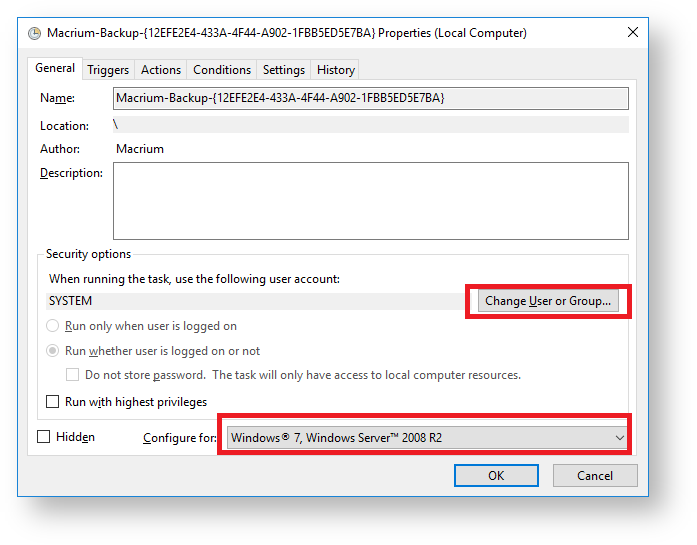Expand the Configure for dropdown
The image size is (697, 545).
click(x=427, y=437)
